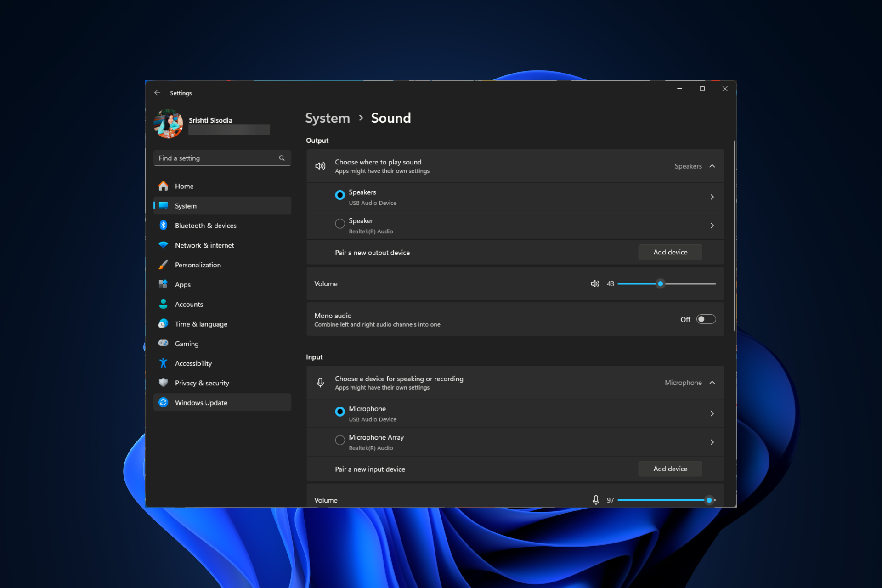Screen dimensions: 882x588
Task: Click Add device for output devices
Action: 670,252
